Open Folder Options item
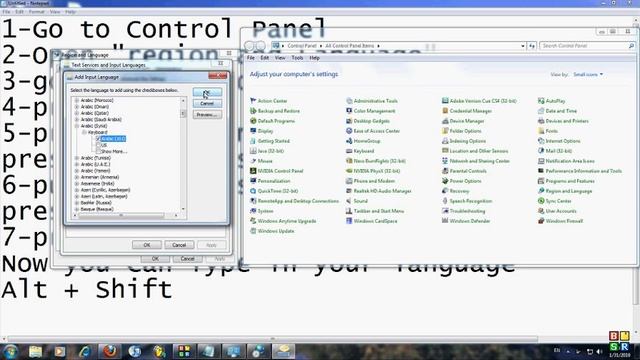This screenshot has width=640, height=360. click(462, 131)
